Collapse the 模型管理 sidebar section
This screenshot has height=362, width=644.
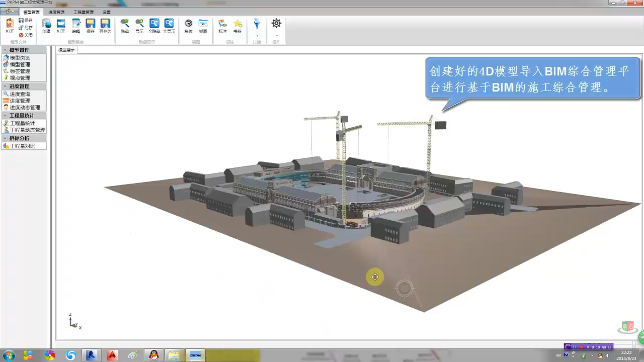point(24,50)
